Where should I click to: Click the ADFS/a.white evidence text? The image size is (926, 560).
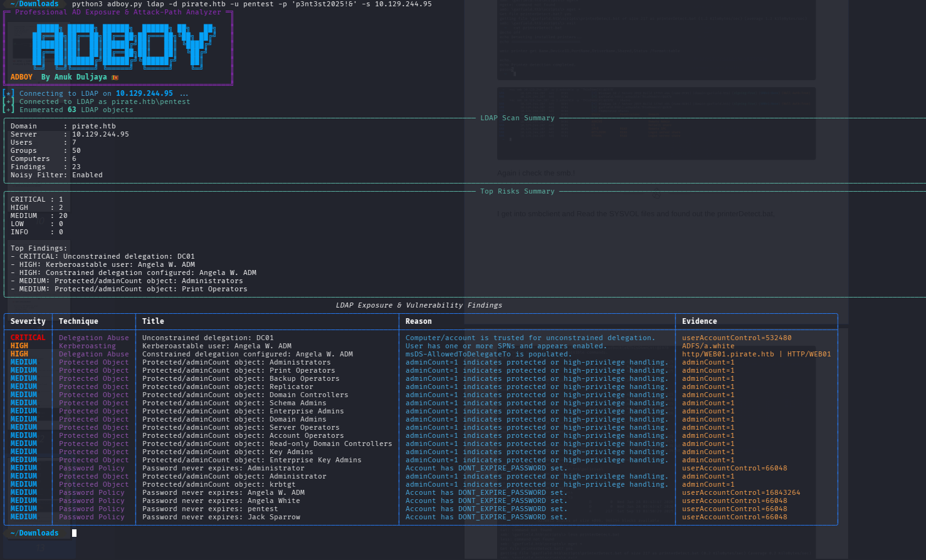(708, 346)
